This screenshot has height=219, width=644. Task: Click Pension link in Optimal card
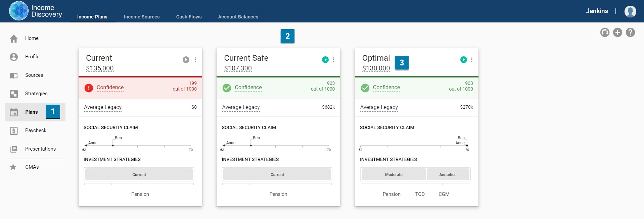[392, 194]
